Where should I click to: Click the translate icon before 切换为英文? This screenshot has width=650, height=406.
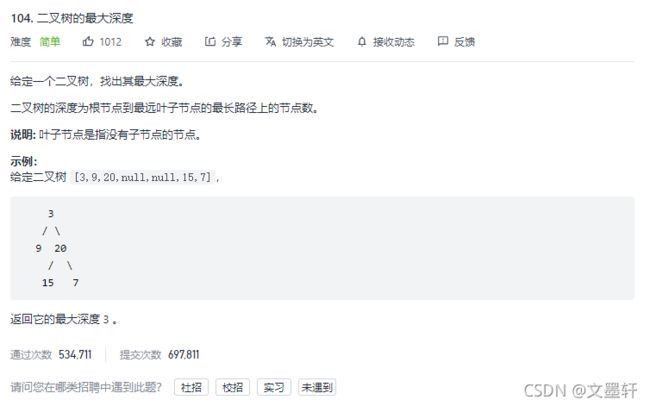click(270, 41)
